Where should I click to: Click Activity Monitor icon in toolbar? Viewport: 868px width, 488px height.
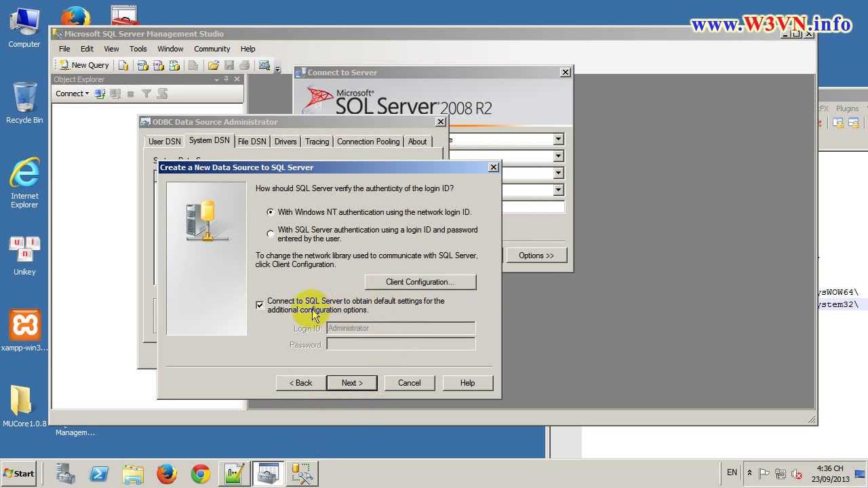pyautogui.click(x=264, y=65)
